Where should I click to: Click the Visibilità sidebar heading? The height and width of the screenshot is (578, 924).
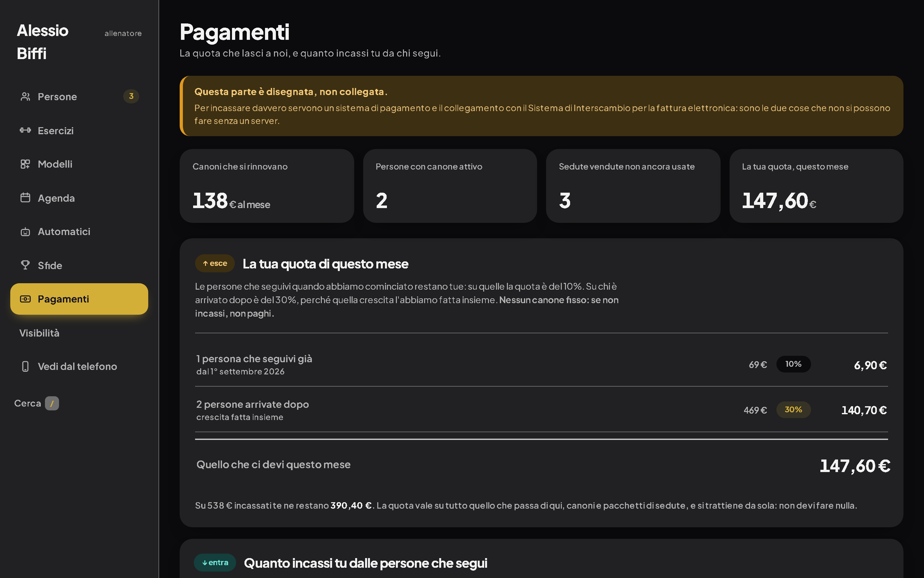tap(39, 333)
